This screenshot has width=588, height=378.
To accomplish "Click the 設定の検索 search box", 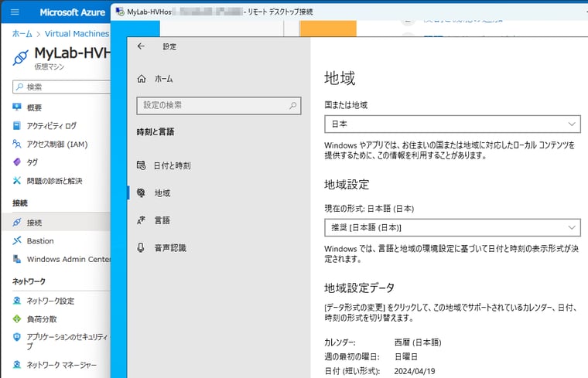I will click(212, 106).
